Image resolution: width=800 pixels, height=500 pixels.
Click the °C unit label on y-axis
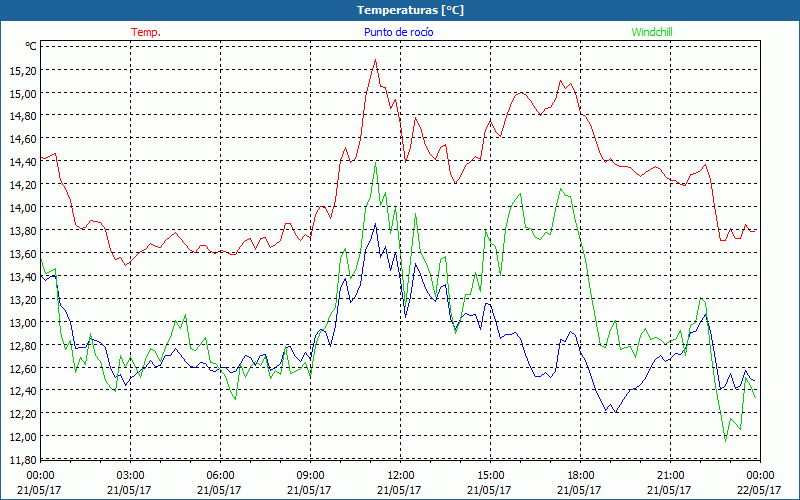(31, 46)
